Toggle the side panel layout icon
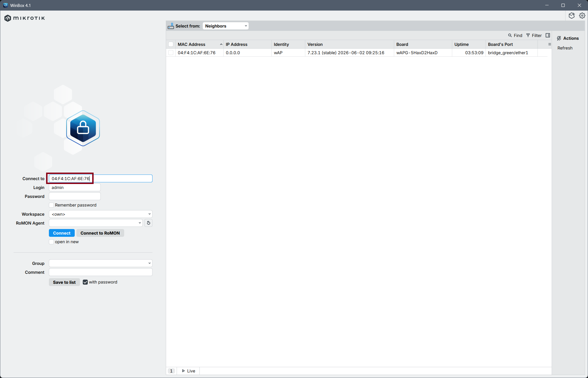This screenshot has width=588, height=378. (x=548, y=35)
